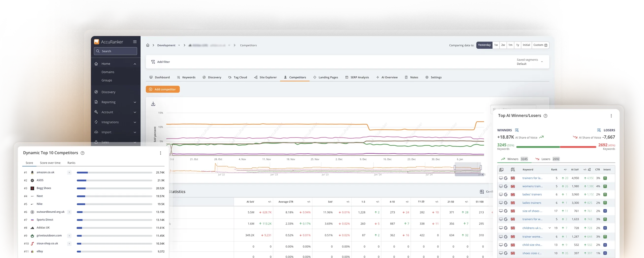Click the Google icon in womens train... row

(506, 186)
